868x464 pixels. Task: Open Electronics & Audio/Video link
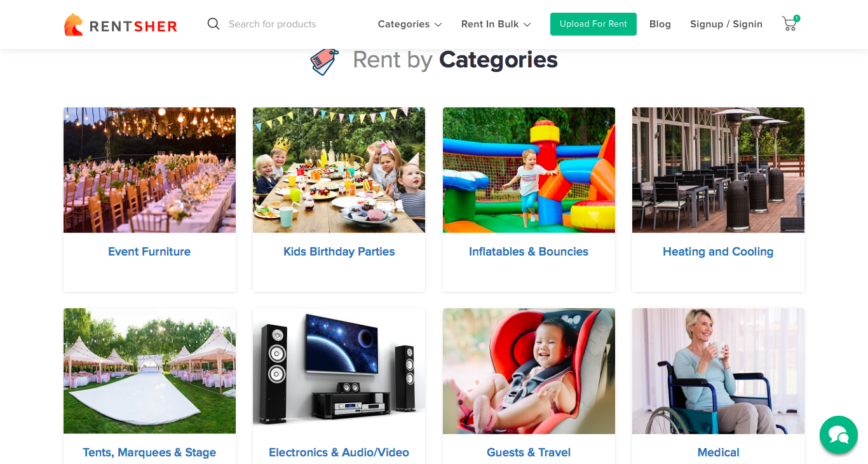339,453
